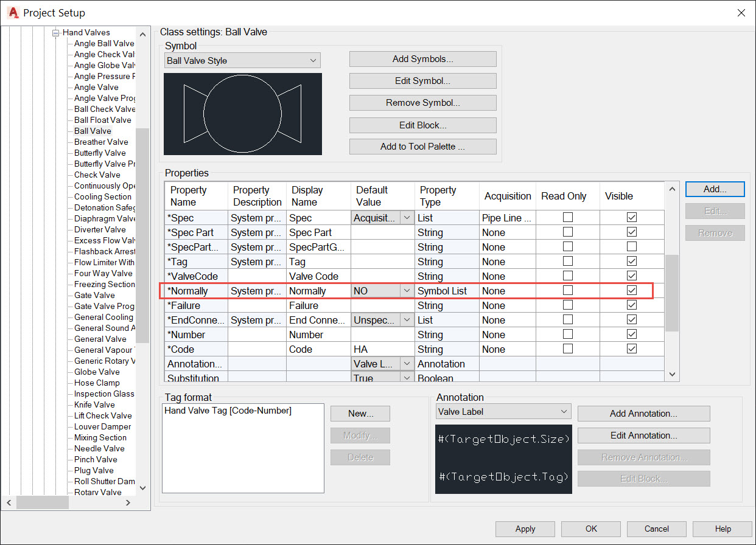Viewport: 756px width, 545px height.
Task: Collapse the Hand Valves tree node
Action: [57, 33]
